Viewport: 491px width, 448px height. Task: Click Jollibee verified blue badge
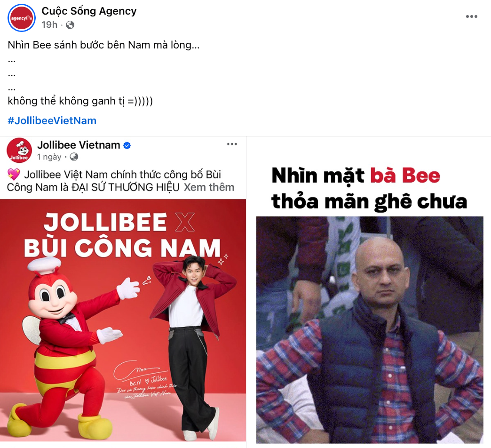127,145
